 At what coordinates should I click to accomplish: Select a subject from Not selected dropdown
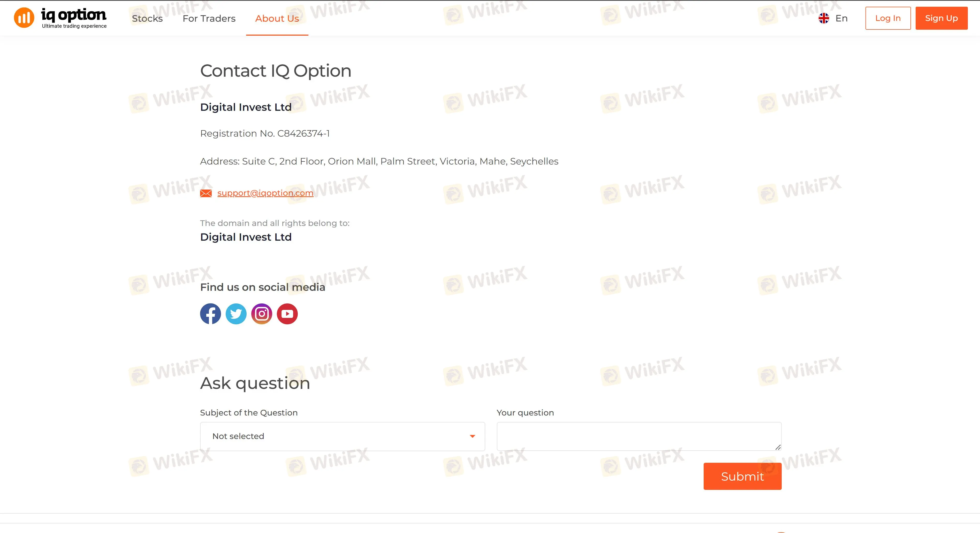(x=342, y=436)
